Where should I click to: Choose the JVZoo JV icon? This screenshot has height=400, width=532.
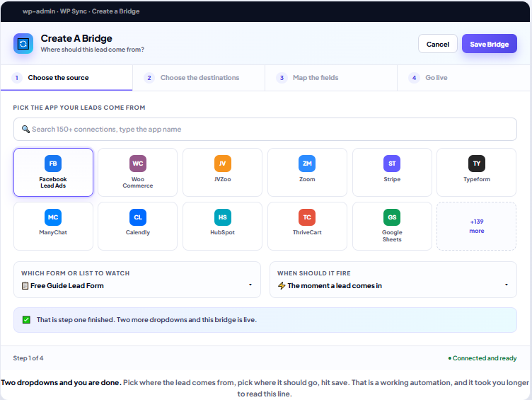[223, 164]
